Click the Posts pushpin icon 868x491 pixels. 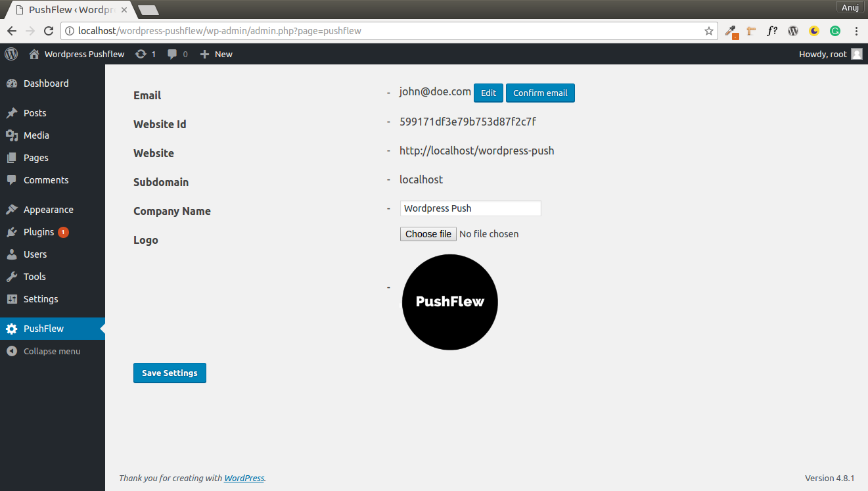(12, 113)
